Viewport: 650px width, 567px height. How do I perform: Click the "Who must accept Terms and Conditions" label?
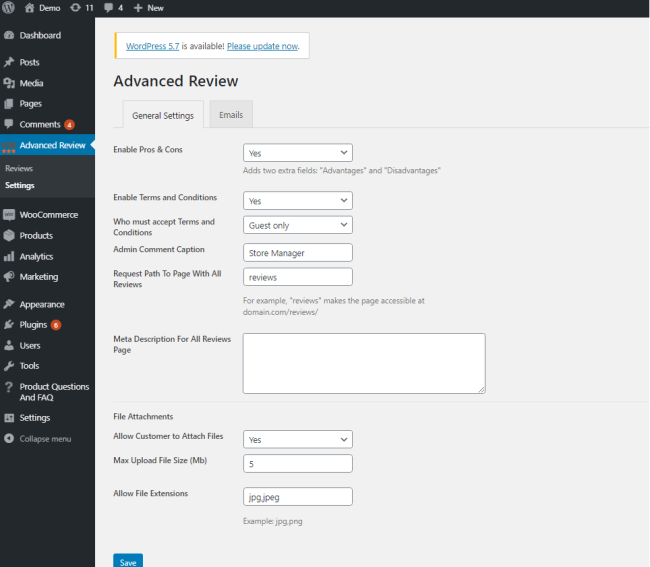pyautogui.click(x=164, y=227)
